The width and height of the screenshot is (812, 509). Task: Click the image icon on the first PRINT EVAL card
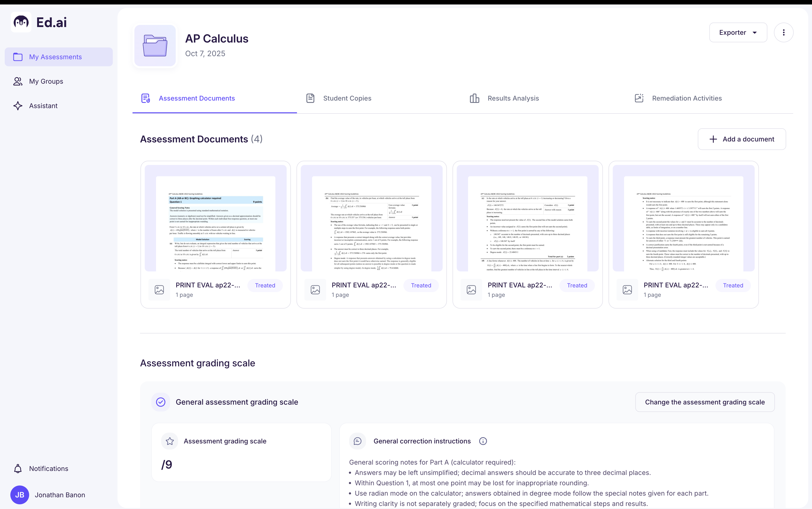pyautogui.click(x=159, y=289)
